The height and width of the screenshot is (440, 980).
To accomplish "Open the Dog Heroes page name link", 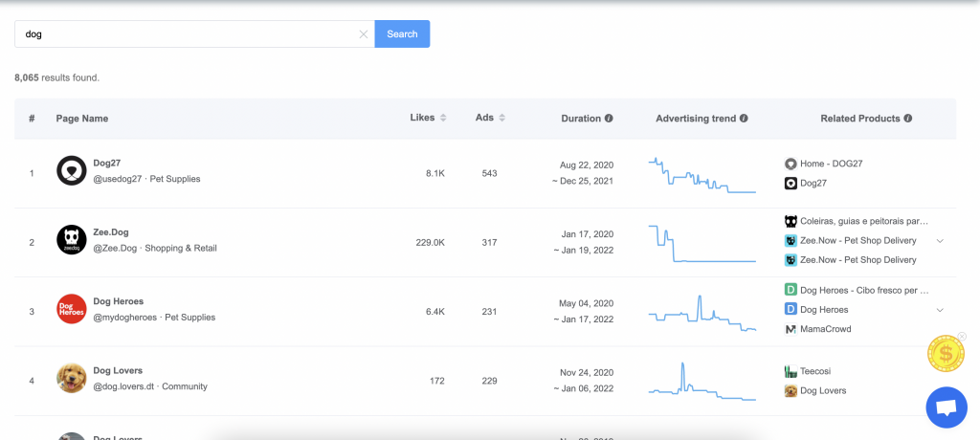I will tap(118, 301).
